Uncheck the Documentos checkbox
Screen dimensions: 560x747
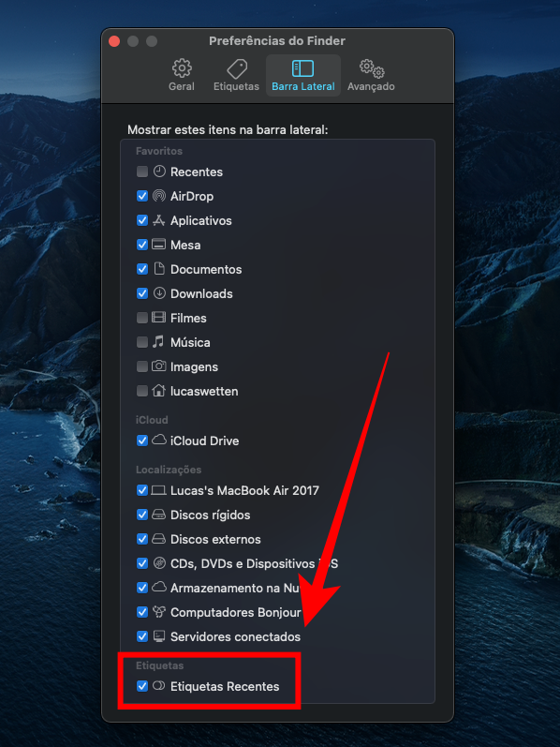pos(142,269)
